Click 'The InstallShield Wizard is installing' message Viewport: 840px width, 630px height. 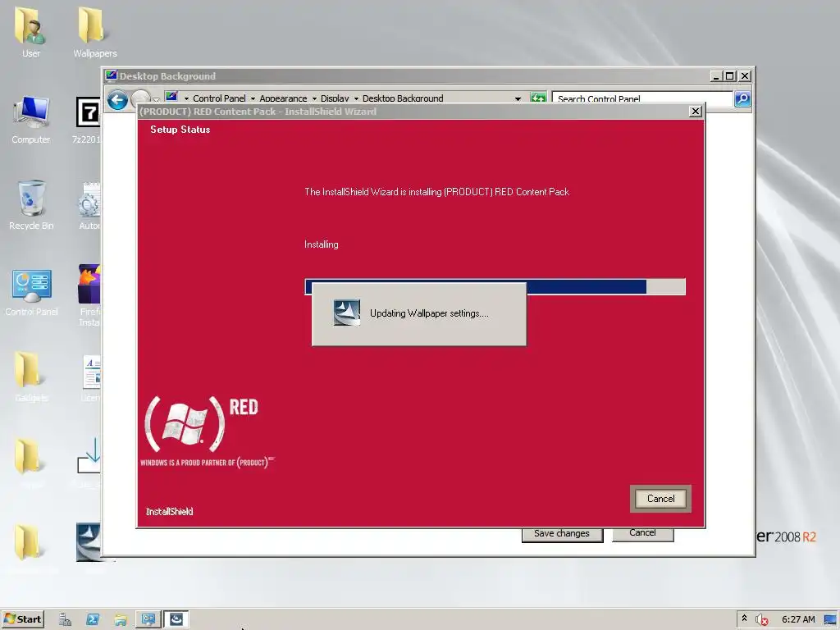click(436, 192)
